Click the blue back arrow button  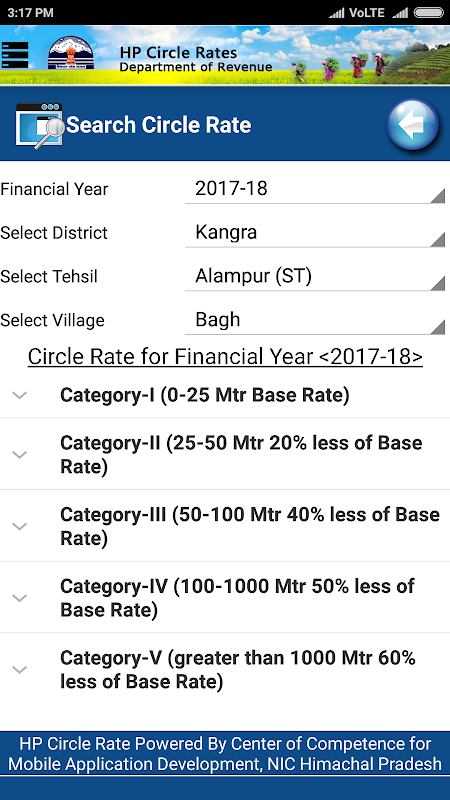click(x=412, y=125)
